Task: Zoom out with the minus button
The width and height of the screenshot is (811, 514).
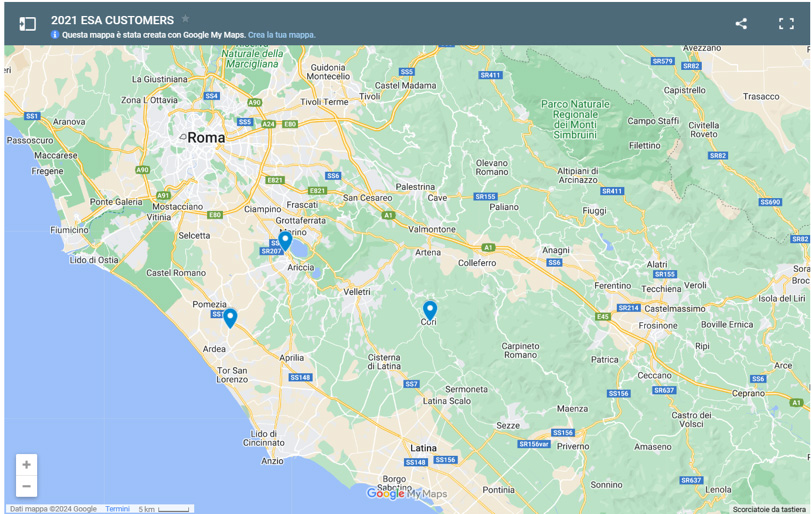Action: (27, 486)
